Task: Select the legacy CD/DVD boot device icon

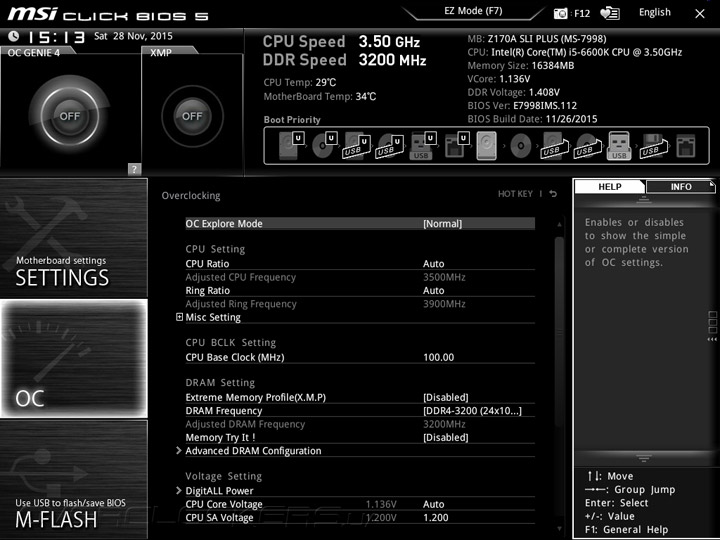Action: point(521,146)
